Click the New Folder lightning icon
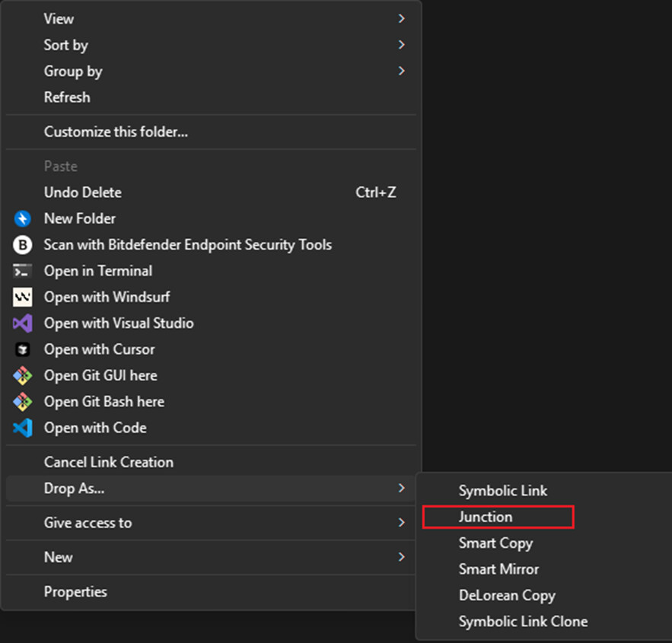 click(22, 218)
